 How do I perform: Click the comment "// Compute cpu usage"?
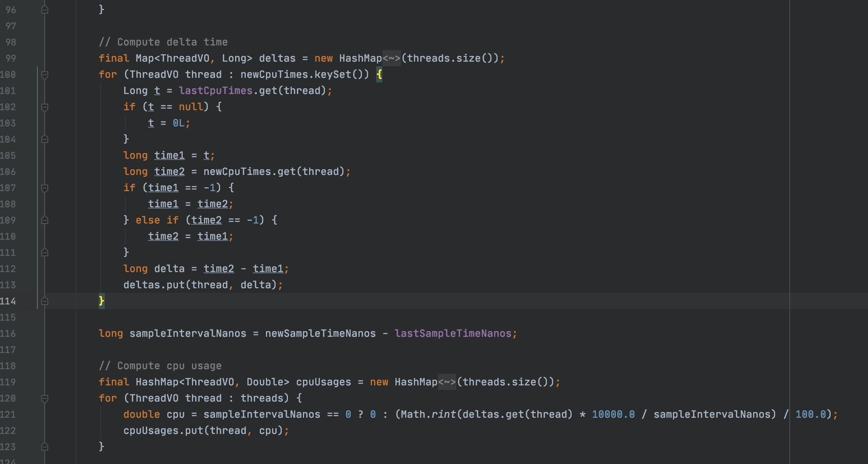(x=160, y=366)
